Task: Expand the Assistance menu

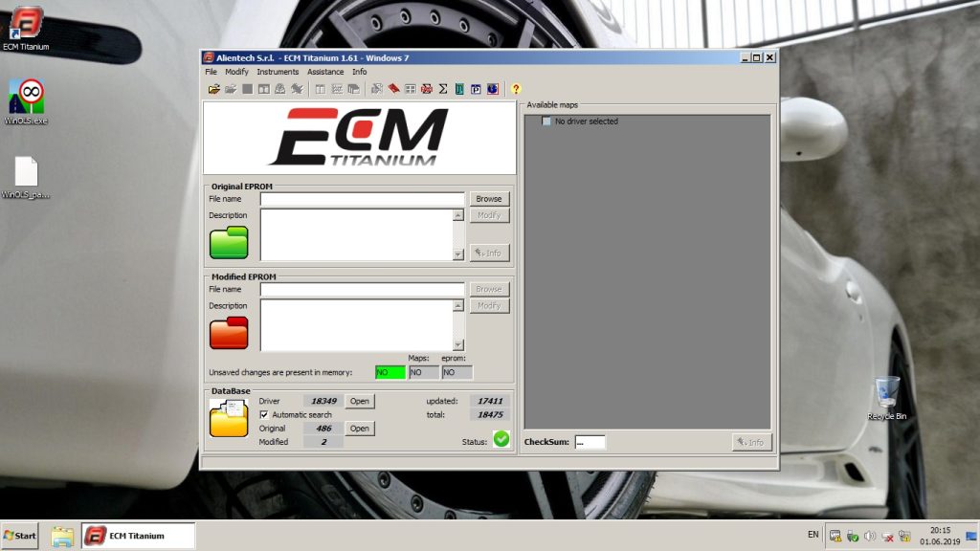Action: (326, 71)
